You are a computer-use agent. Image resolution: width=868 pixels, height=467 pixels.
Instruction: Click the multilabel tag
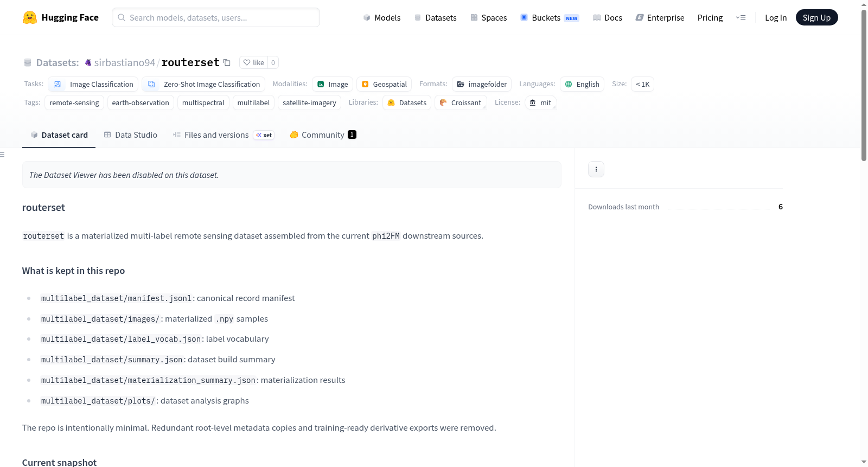253,103
